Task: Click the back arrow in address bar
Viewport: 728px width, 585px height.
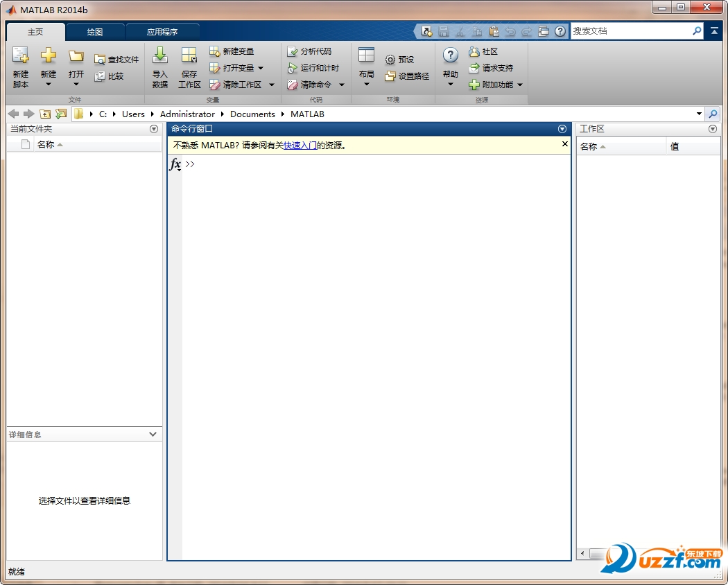Action: coord(13,114)
